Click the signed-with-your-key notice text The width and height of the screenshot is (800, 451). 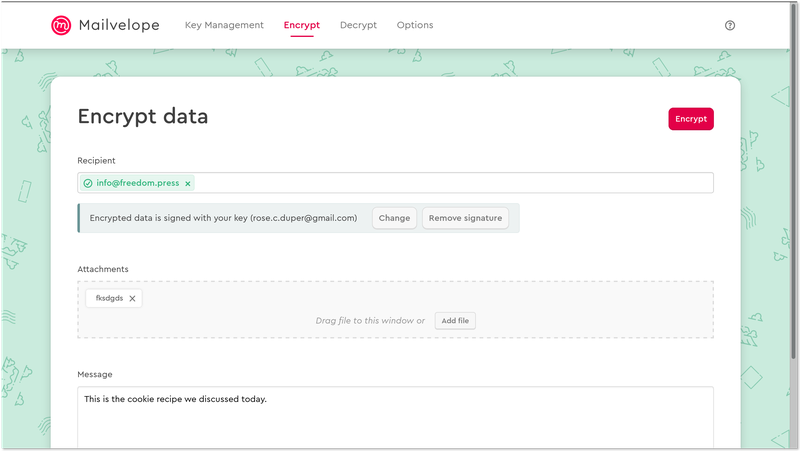[x=223, y=218]
